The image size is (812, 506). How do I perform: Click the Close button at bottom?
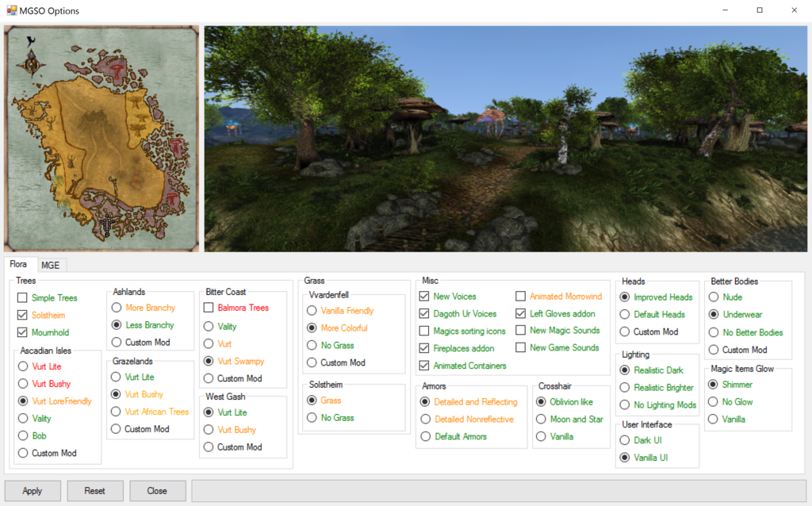point(157,491)
